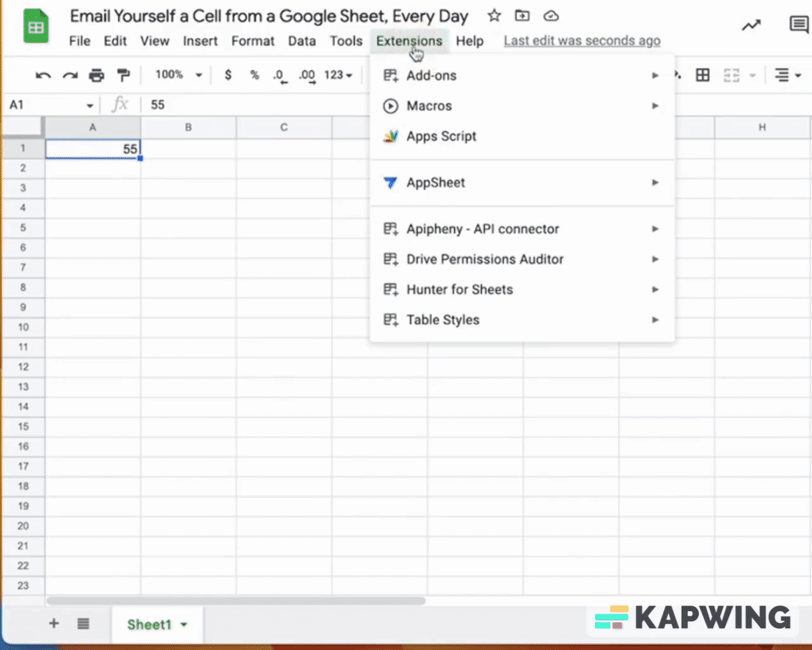Open Drive Permissions Auditor submenu
Image resolution: width=812 pixels, height=650 pixels.
tap(522, 260)
